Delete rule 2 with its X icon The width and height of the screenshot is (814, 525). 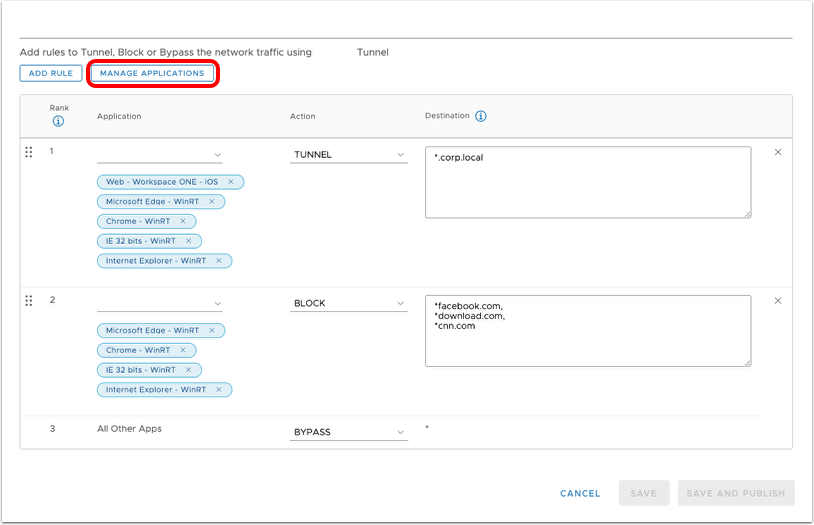coord(778,301)
